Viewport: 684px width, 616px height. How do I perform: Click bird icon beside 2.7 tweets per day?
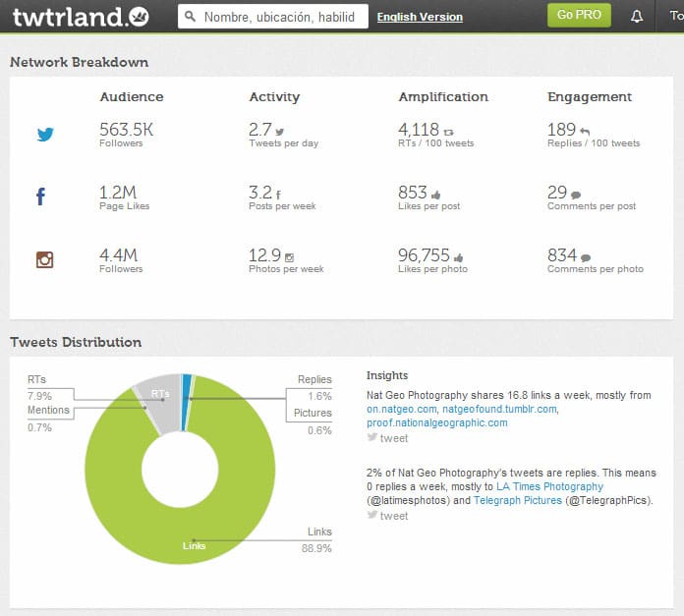point(280,132)
